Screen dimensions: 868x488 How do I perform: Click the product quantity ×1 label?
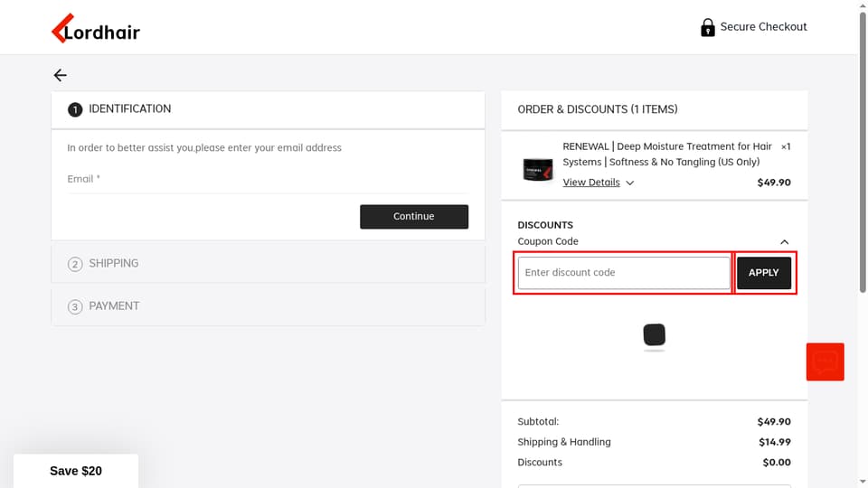tap(786, 146)
